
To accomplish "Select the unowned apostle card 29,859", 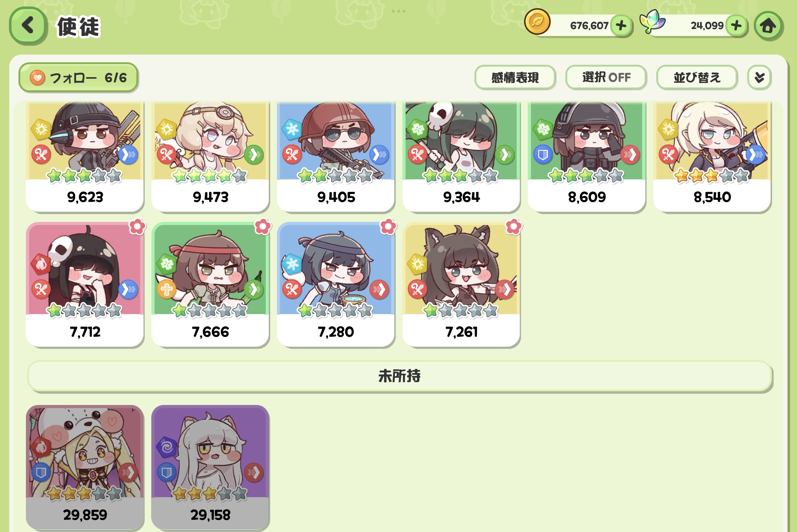I will tap(85, 467).
